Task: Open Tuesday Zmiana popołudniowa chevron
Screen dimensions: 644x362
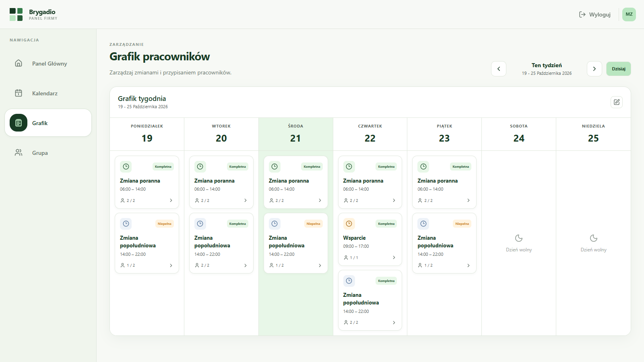Action: [x=246, y=265]
